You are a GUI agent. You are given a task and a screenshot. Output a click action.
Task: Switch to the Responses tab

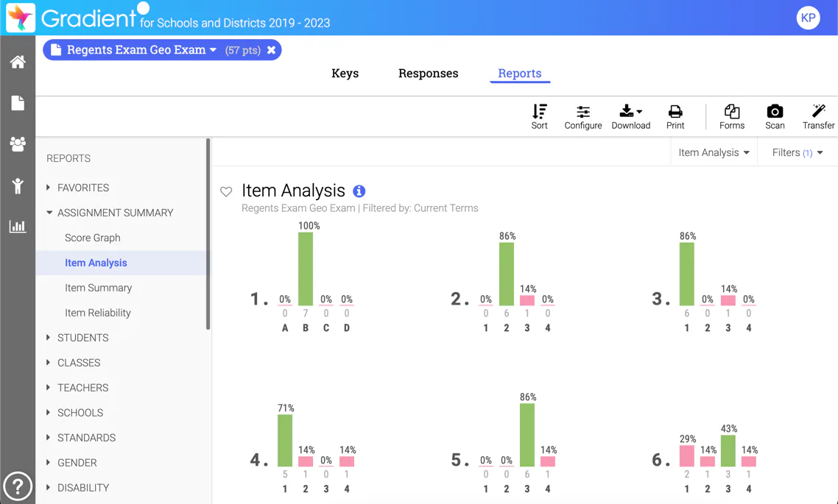click(428, 73)
